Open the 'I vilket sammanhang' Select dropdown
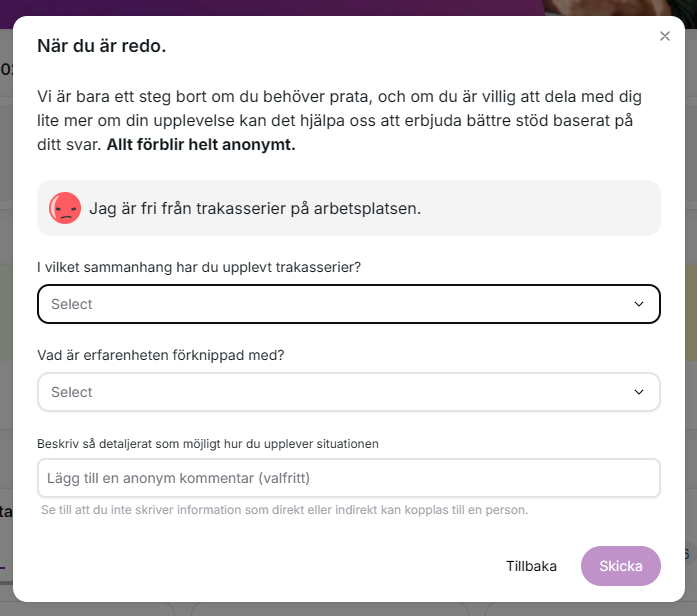Image resolution: width=697 pixels, height=616 pixels. [x=349, y=304]
